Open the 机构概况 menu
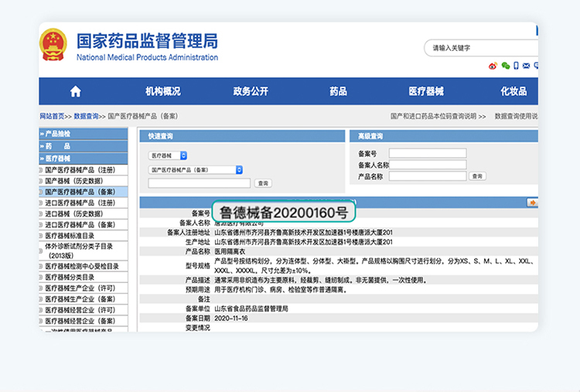 coord(162,91)
